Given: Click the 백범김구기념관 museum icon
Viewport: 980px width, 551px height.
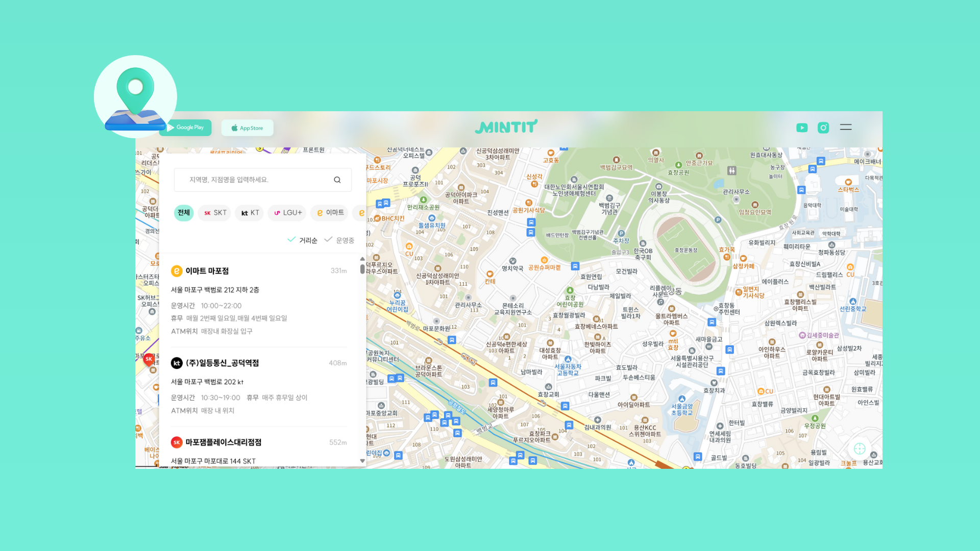Looking at the screenshot, I should tap(609, 198).
